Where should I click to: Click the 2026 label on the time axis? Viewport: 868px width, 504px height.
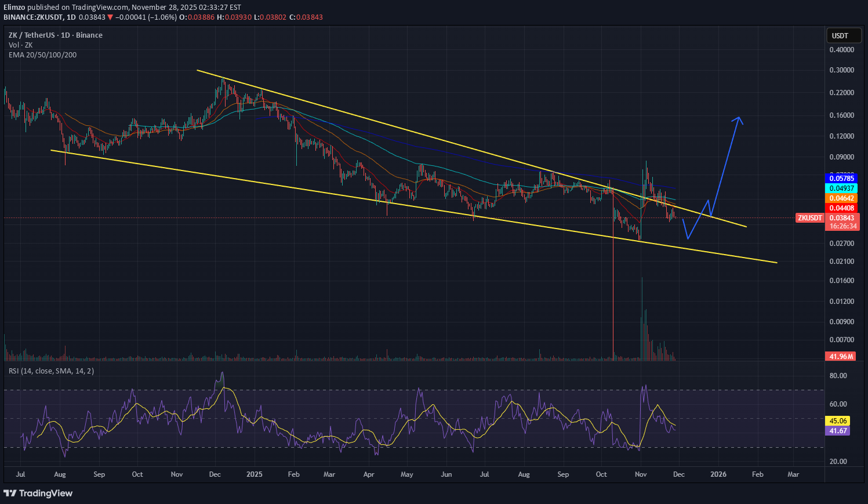click(718, 474)
